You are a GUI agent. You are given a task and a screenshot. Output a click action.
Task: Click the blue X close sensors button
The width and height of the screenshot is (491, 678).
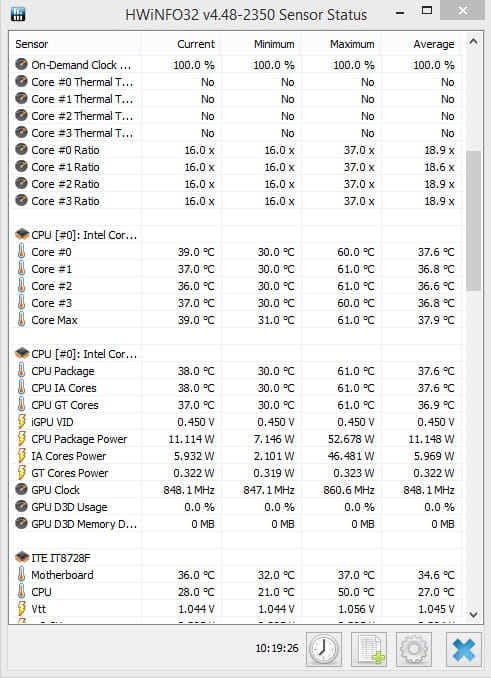coord(464,649)
